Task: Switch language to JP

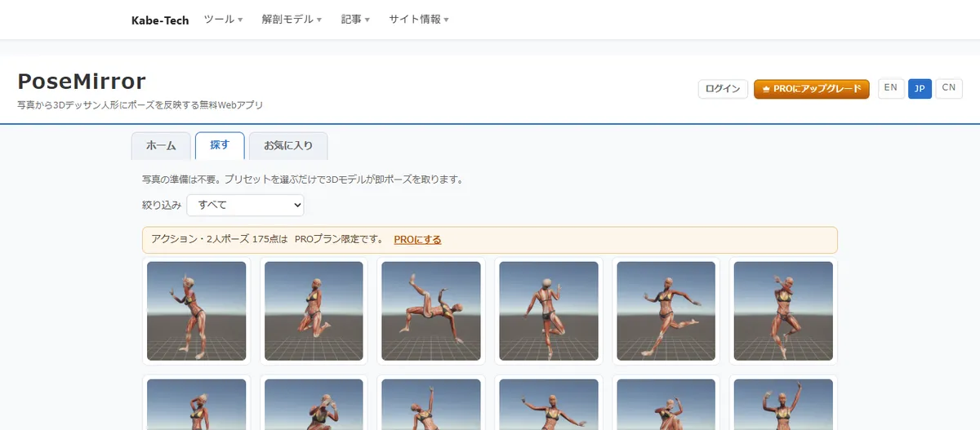Action: [920, 88]
